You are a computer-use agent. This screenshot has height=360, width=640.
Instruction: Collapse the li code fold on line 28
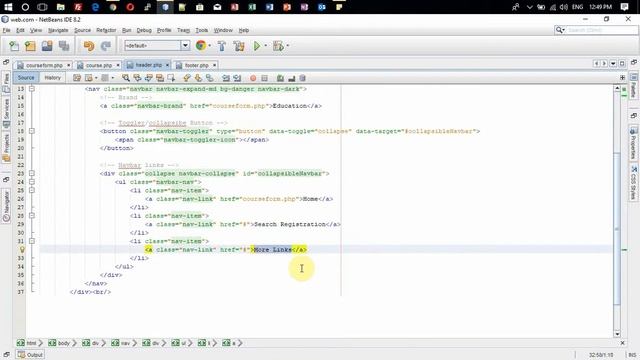click(32, 216)
